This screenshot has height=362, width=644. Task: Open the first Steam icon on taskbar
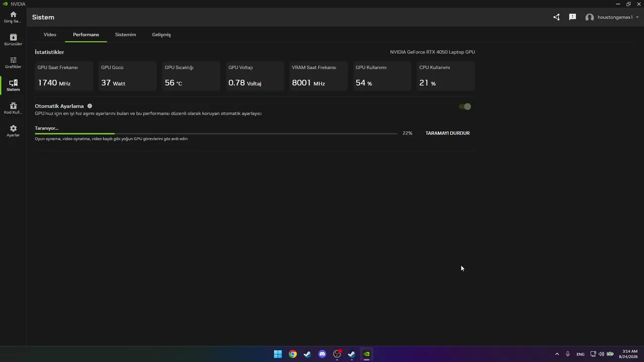pyautogui.click(x=307, y=354)
